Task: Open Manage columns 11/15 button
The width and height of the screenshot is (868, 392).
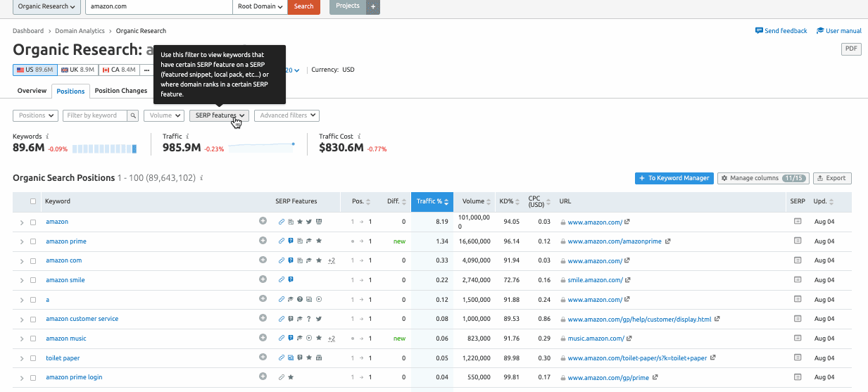Action: 763,178
